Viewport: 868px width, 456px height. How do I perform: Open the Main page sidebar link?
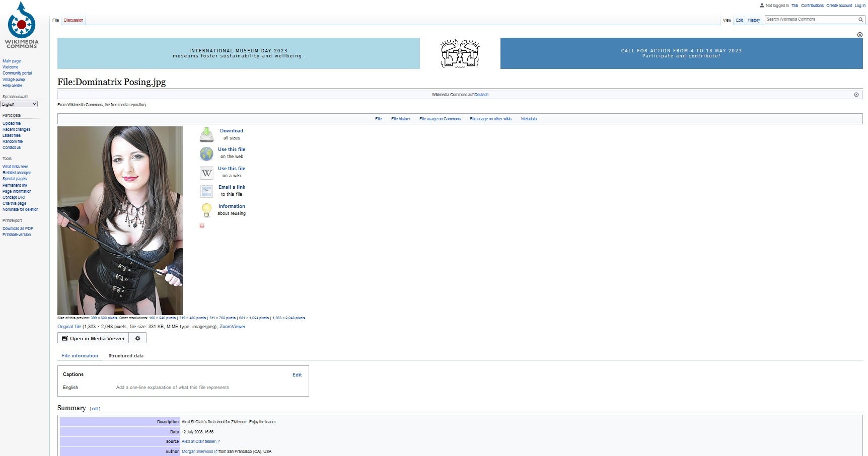[x=12, y=61]
